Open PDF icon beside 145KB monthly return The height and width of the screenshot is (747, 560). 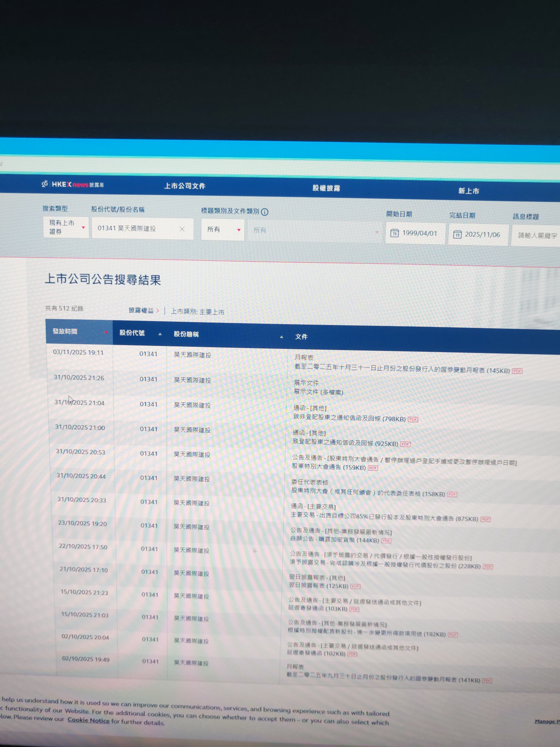517,371
